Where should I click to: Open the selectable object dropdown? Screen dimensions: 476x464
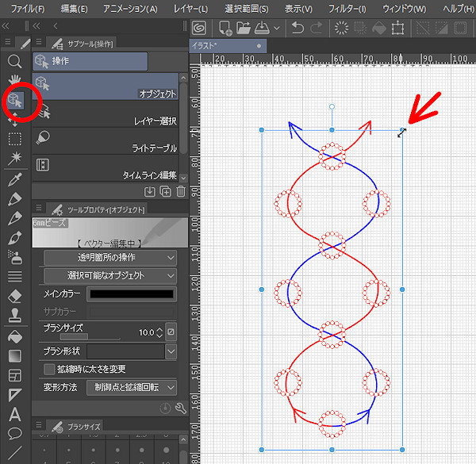pyautogui.click(x=110, y=275)
